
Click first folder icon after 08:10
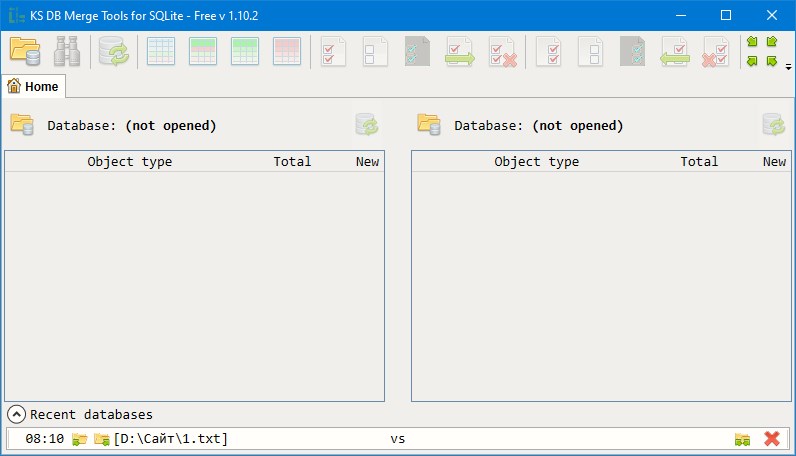[79, 439]
